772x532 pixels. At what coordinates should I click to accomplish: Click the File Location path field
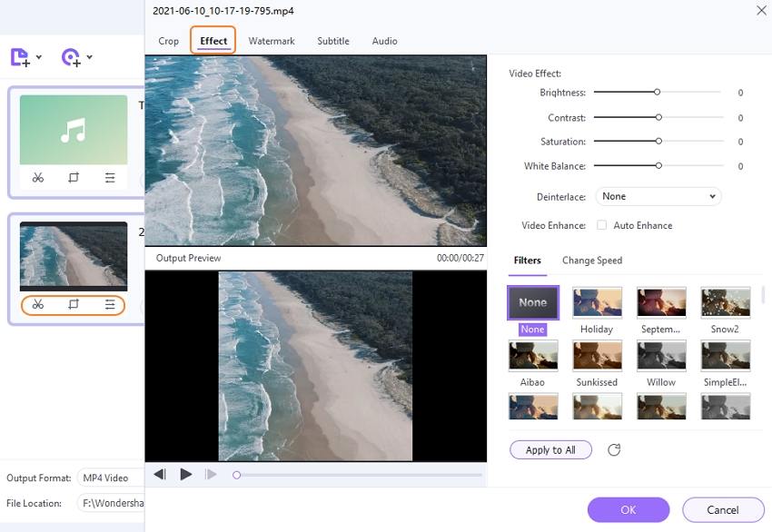pos(111,503)
